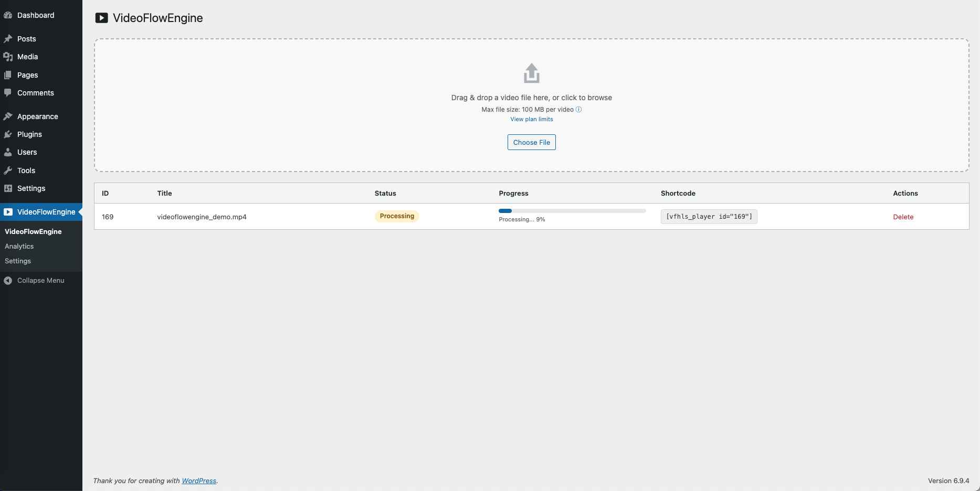Go to the Users menu
Viewport: 980px width, 491px height.
[x=41, y=152]
